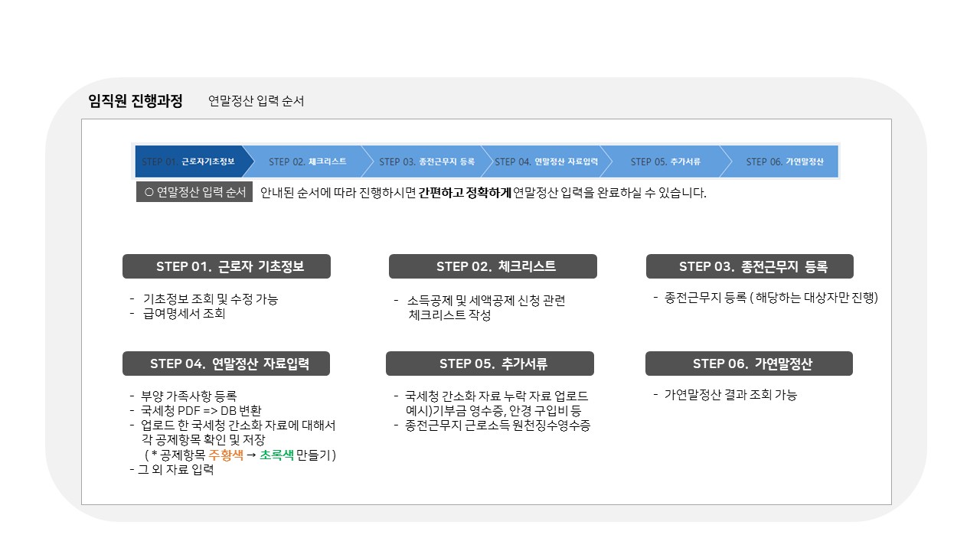Viewport: 980px width, 551px height.
Task: Click the STEP 05 추가서류 header
Action: (x=491, y=364)
